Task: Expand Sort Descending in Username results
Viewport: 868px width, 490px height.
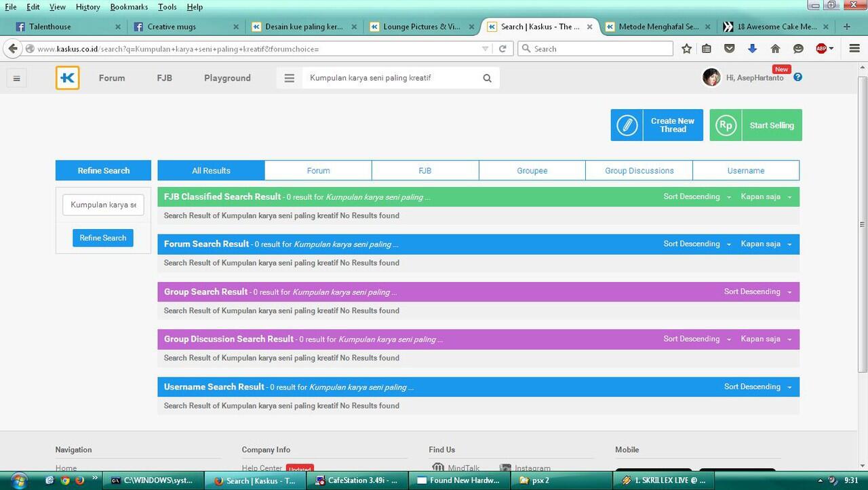Action: point(757,387)
